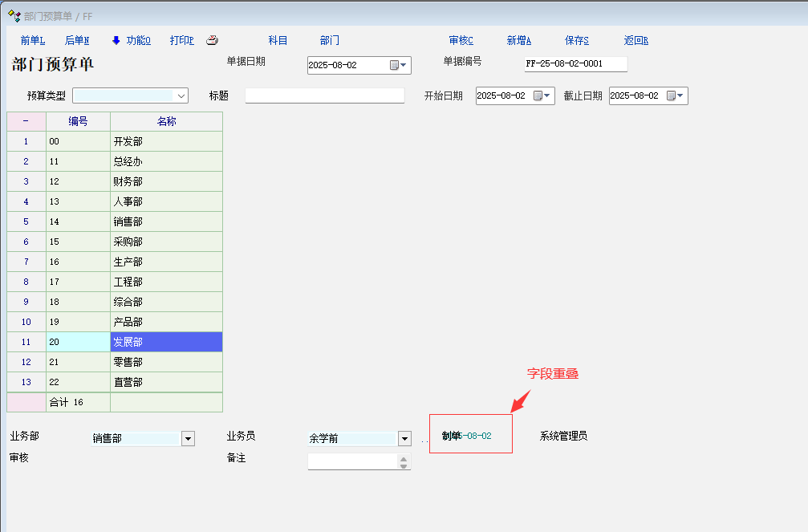Click the 备注 field spinner arrows
Image resolution: width=808 pixels, height=532 pixels.
(x=404, y=461)
